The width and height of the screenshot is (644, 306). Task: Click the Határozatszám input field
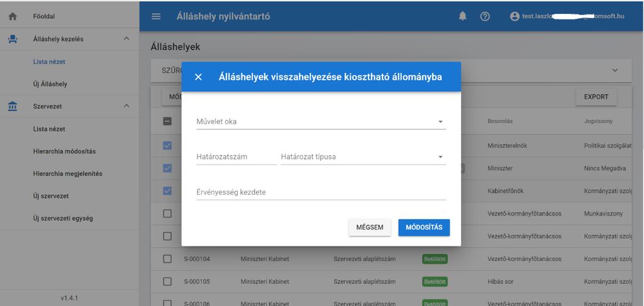pyautogui.click(x=236, y=156)
